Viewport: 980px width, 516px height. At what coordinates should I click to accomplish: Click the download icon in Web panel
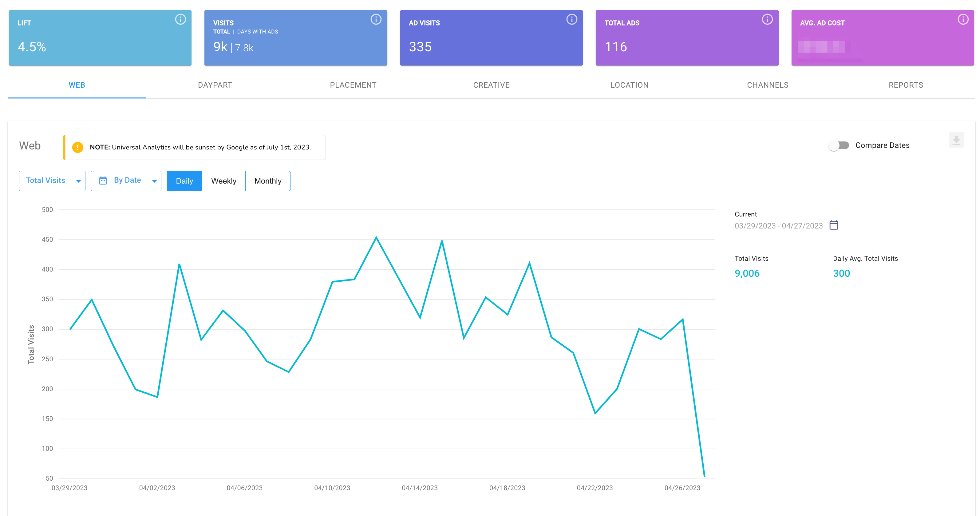(956, 140)
